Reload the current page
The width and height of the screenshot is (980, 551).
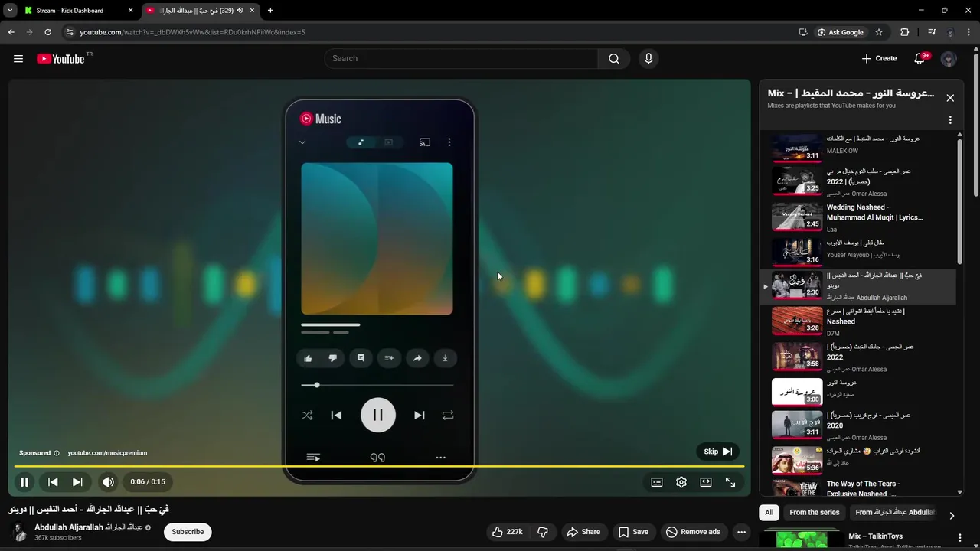47,32
